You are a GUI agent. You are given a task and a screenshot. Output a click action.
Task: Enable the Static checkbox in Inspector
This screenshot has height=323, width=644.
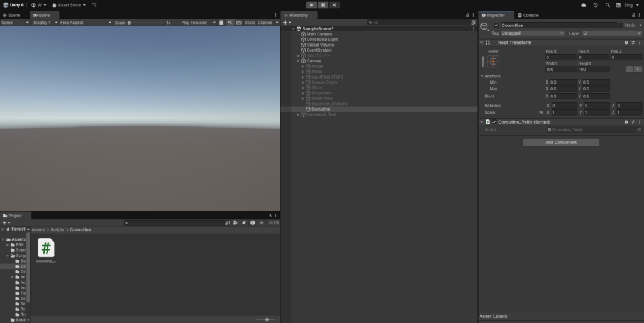tap(619, 25)
